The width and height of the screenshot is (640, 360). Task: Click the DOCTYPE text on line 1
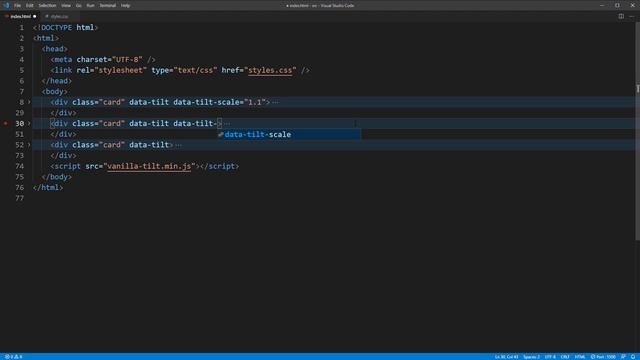pyautogui.click(x=56, y=28)
